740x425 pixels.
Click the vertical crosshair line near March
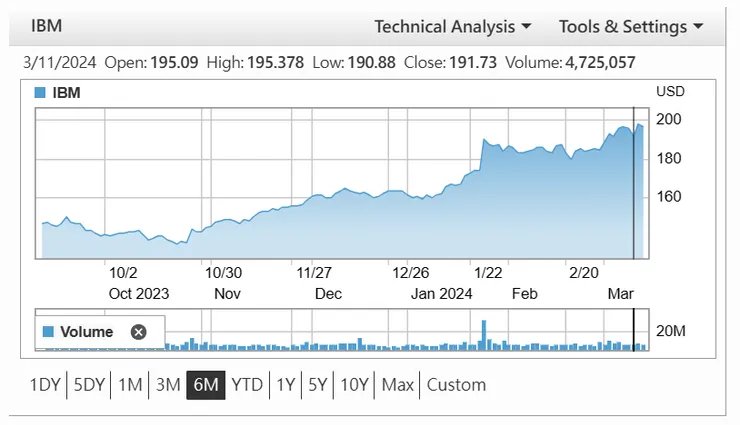[x=634, y=200]
